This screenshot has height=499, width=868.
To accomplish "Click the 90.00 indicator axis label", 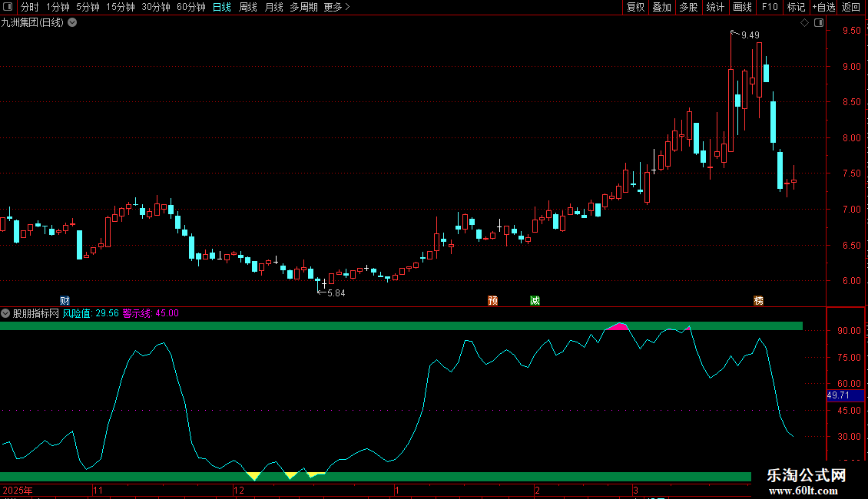I will point(849,330).
